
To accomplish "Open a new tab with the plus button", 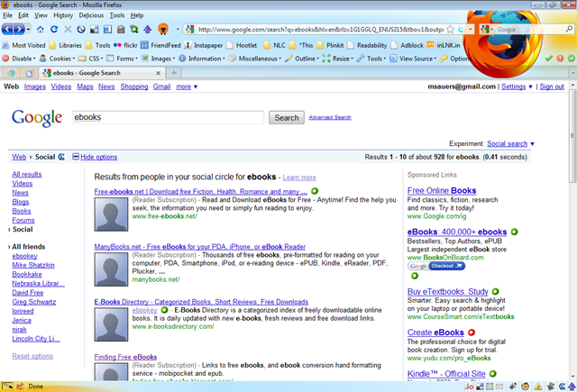I will 174,73.
